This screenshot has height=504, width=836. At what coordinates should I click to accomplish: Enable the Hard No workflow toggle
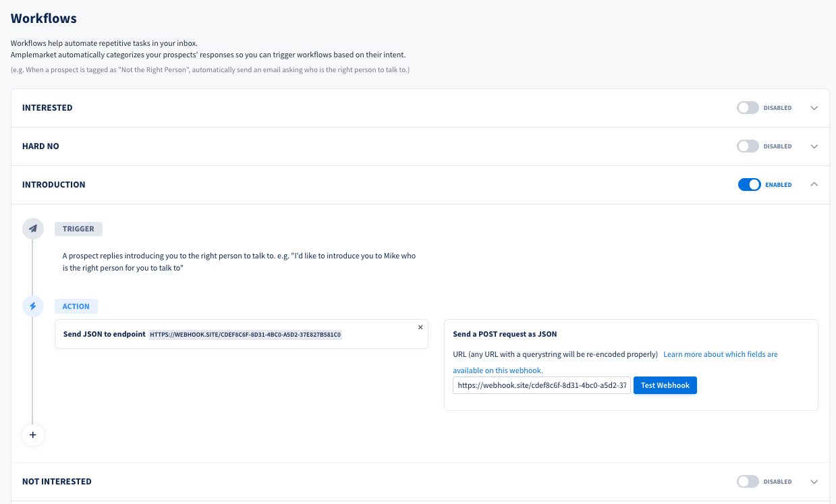pyautogui.click(x=748, y=146)
